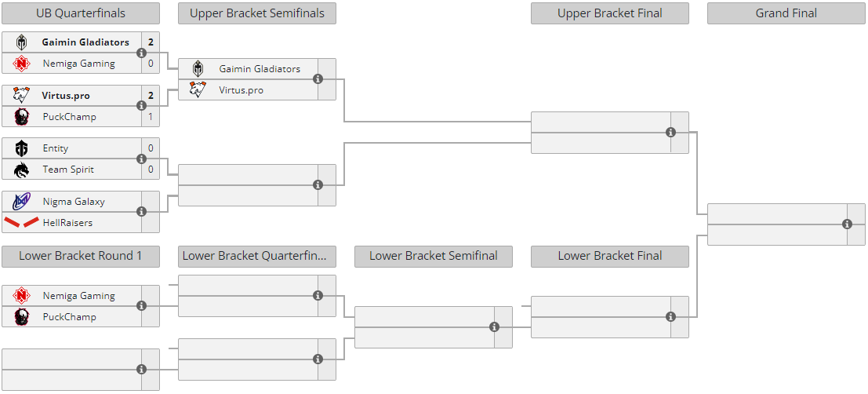Open the Team Spirit team link

coord(68,170)
